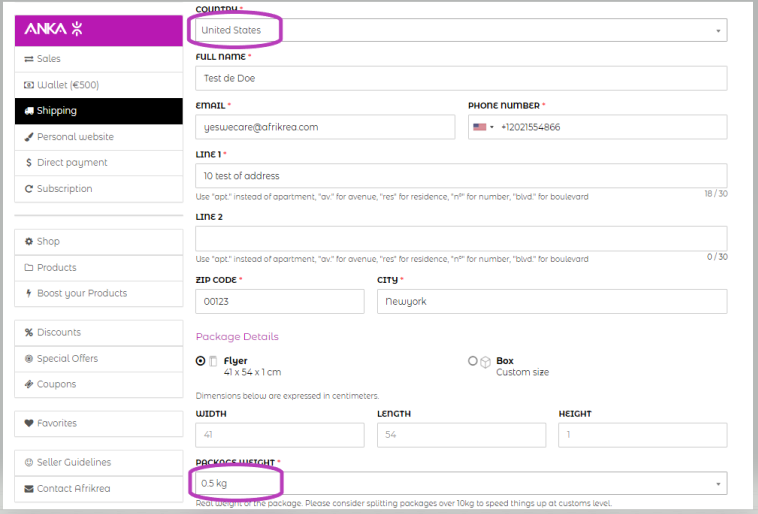This screenshot has width=758, height=514.
Task: Click the Zip Code input field
Action: point(280,301)
